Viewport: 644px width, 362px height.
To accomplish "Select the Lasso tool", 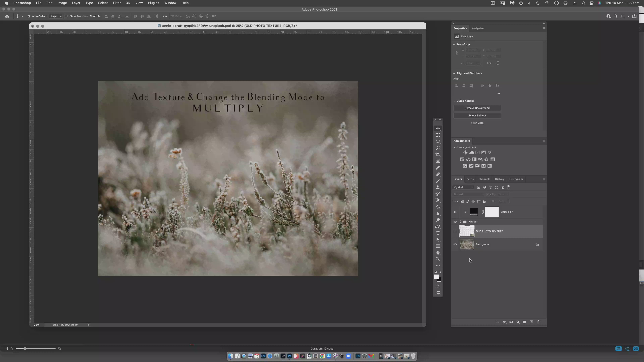I will [438, 142].
